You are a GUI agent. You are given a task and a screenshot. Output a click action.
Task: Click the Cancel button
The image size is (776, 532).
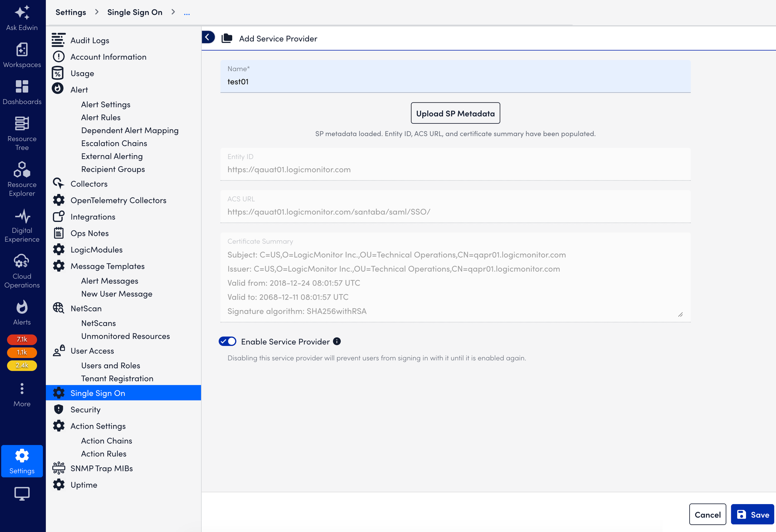point(707,514)
